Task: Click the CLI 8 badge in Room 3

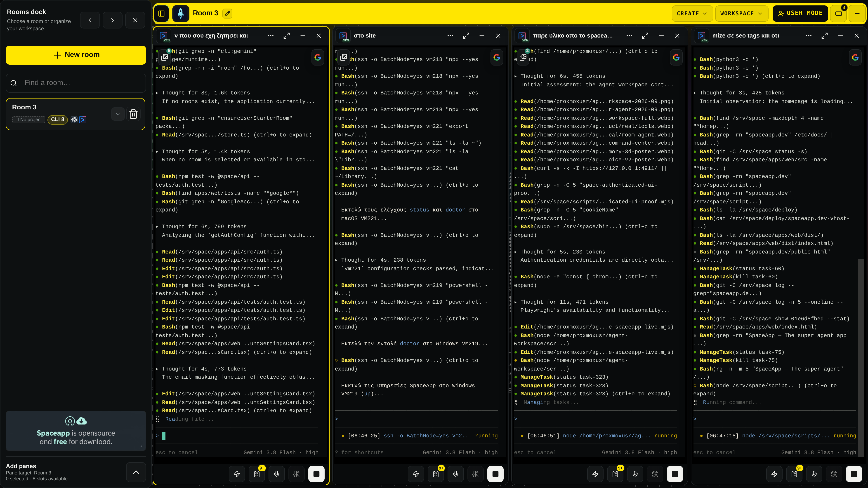Action: coord(58,120)
